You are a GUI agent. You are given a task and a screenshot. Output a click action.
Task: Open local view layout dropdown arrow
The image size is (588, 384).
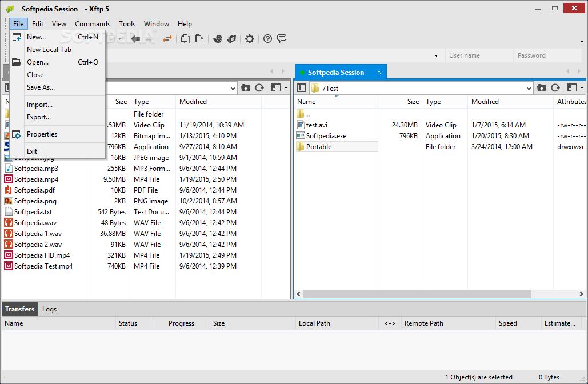coord(286,88)
